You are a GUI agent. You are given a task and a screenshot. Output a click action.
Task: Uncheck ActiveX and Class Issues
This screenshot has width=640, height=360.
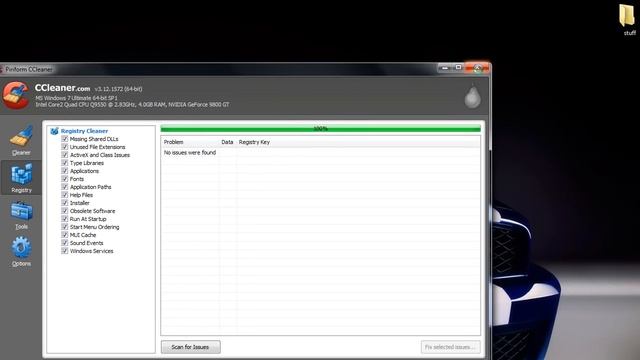pos(64,155)
